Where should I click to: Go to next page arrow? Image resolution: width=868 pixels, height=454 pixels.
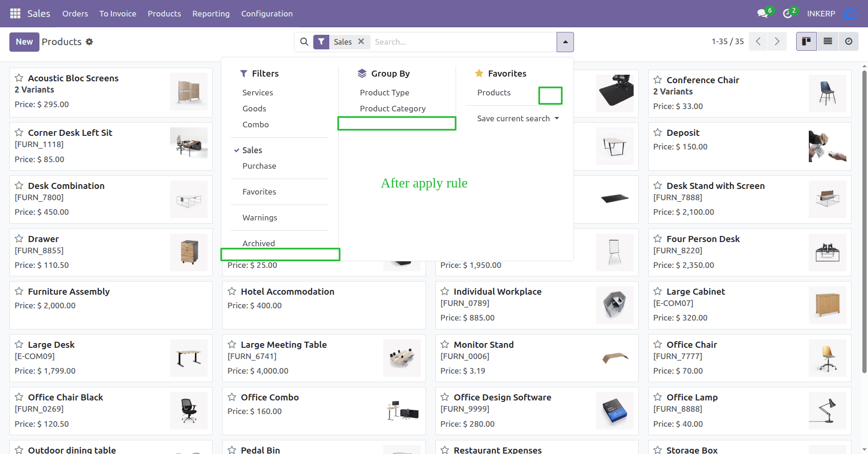point(777,41)
